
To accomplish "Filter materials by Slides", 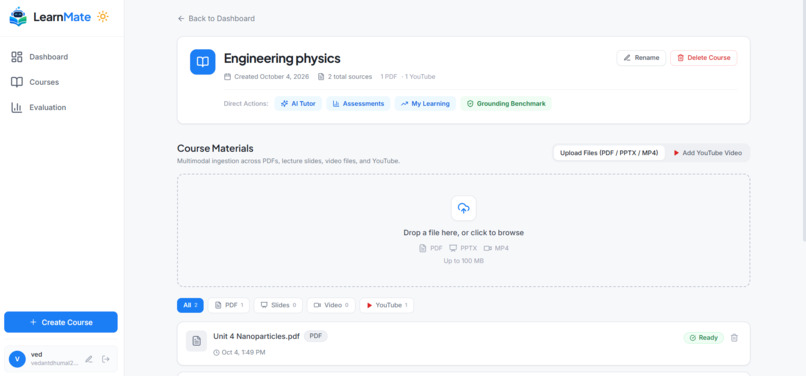I will [278, 305].
